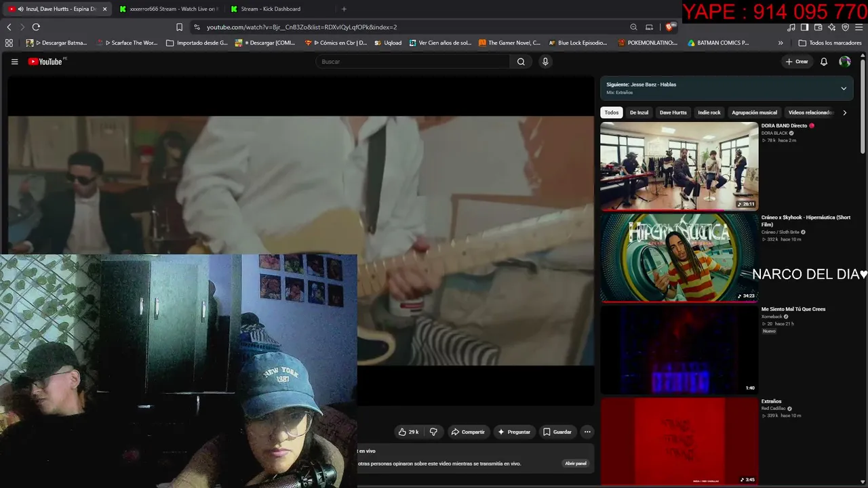The width and height of the screenshot is (868, 488).
Task: Mute the YouTube tab via its speaker icon
Action: [x=21, y=9]
